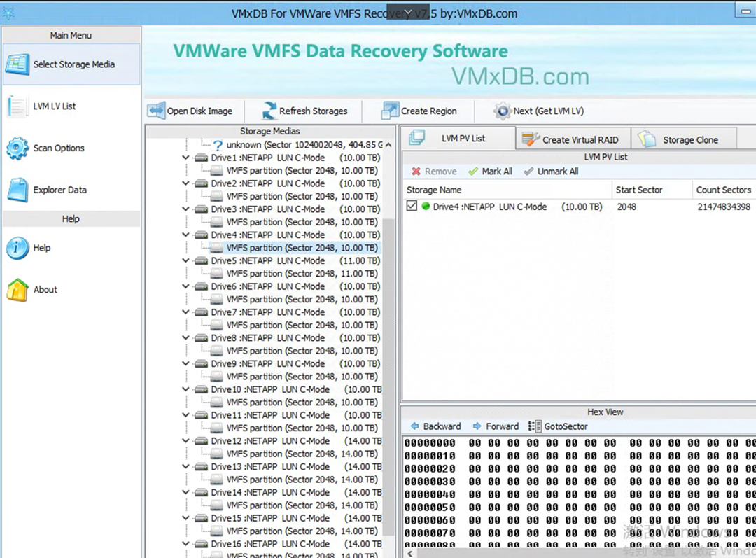Collapse the Drive1 NETAPP tree node
756x558 pixels.
185,158
